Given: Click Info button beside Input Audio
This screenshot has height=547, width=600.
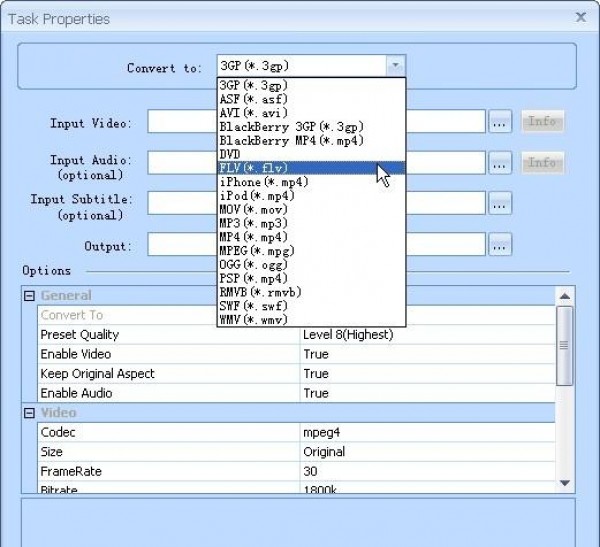Looking at the screenshot, I should [x=542, y=162].
